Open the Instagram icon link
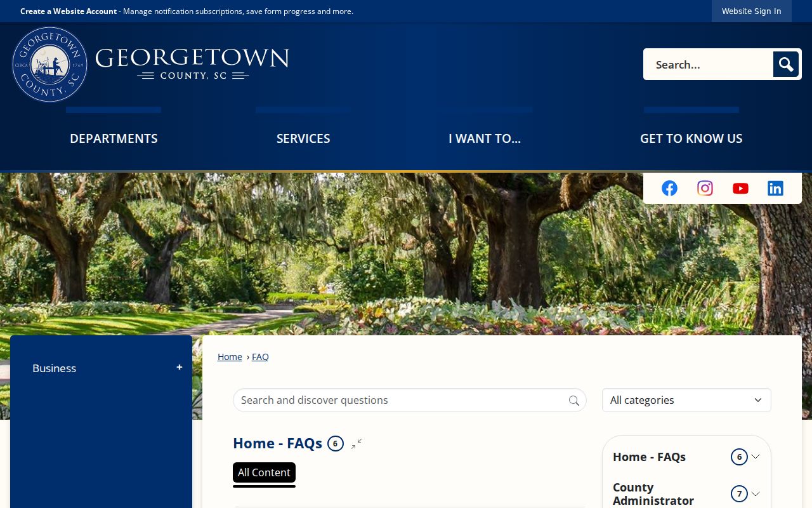This screenshot has width=812, height=508. coord(705,188)
